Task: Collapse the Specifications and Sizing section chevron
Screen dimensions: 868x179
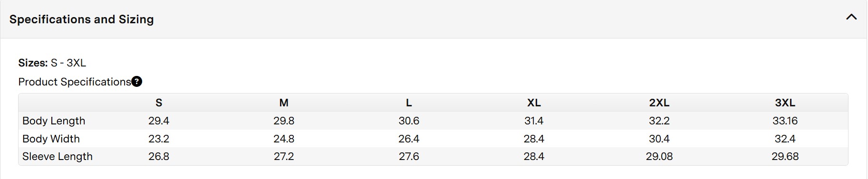Action: point(851,17)
